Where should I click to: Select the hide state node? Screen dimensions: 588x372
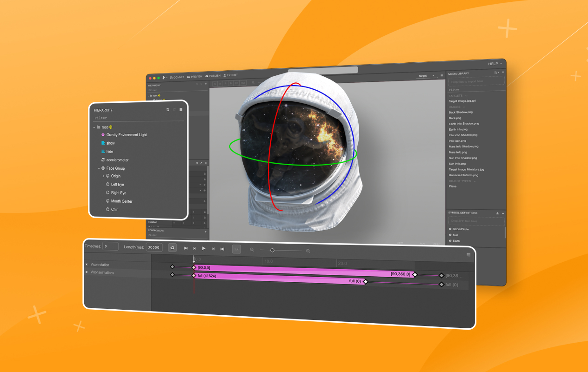coord(107,152)
